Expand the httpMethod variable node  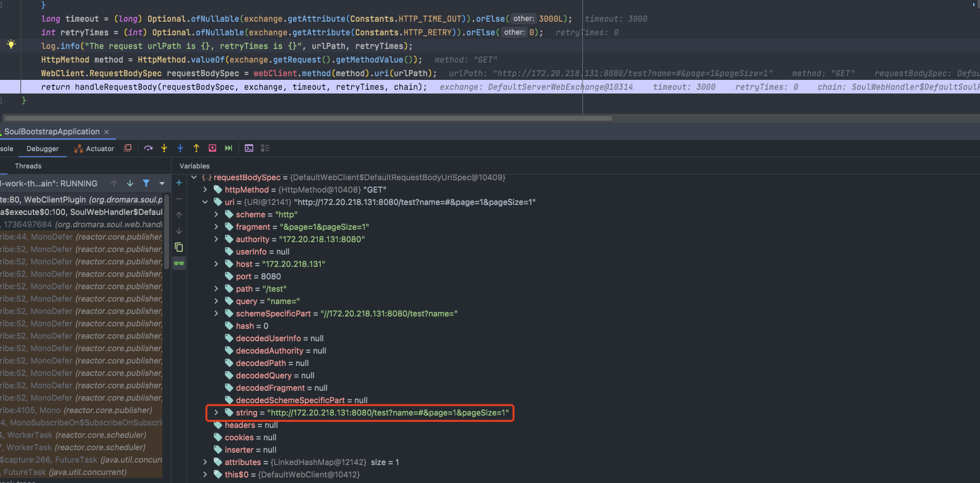(x=205, y=189)
